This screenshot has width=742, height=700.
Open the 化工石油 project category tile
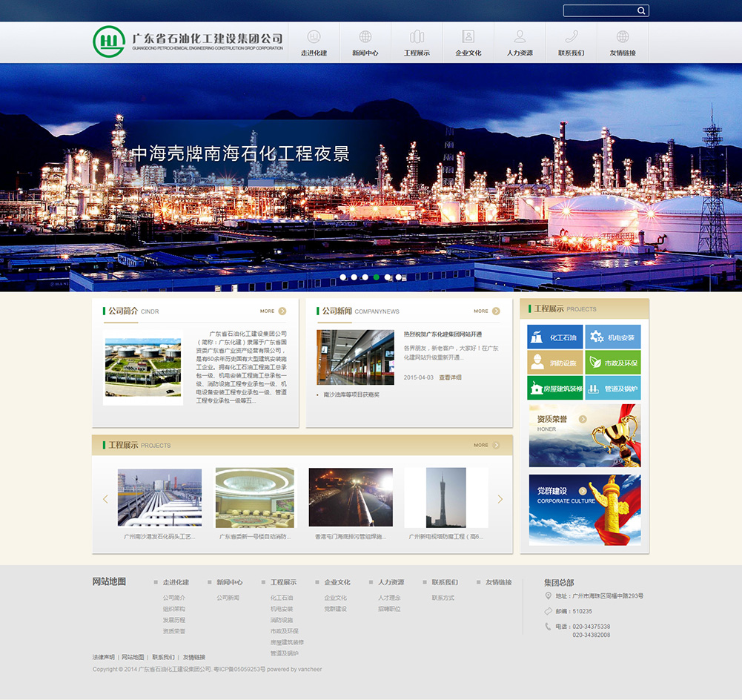555,337
